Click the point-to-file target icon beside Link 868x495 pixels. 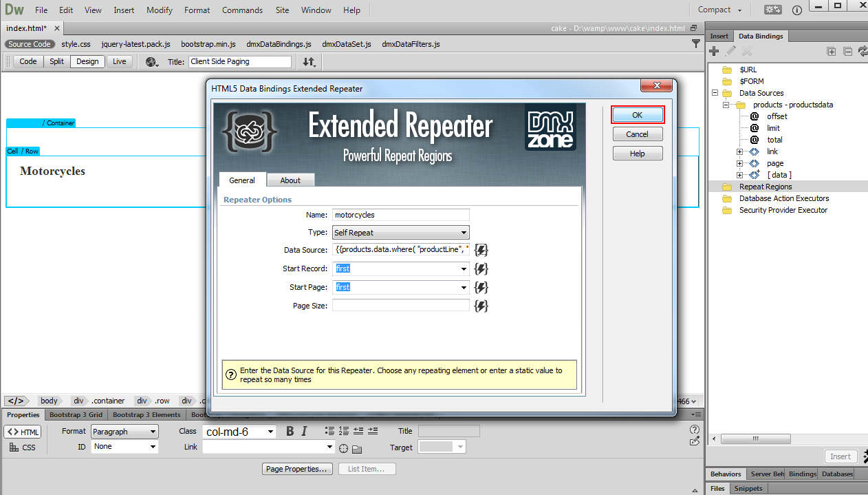tap(343, 449)
